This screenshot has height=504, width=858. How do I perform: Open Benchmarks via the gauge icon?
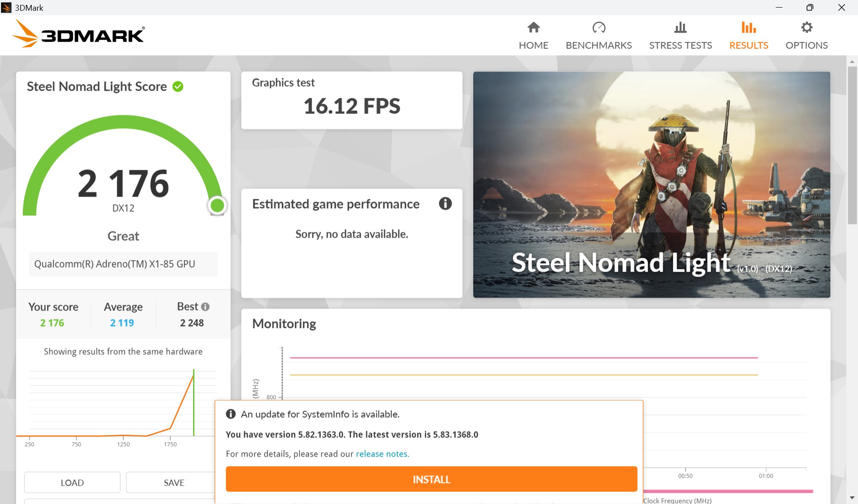point(599,28)
